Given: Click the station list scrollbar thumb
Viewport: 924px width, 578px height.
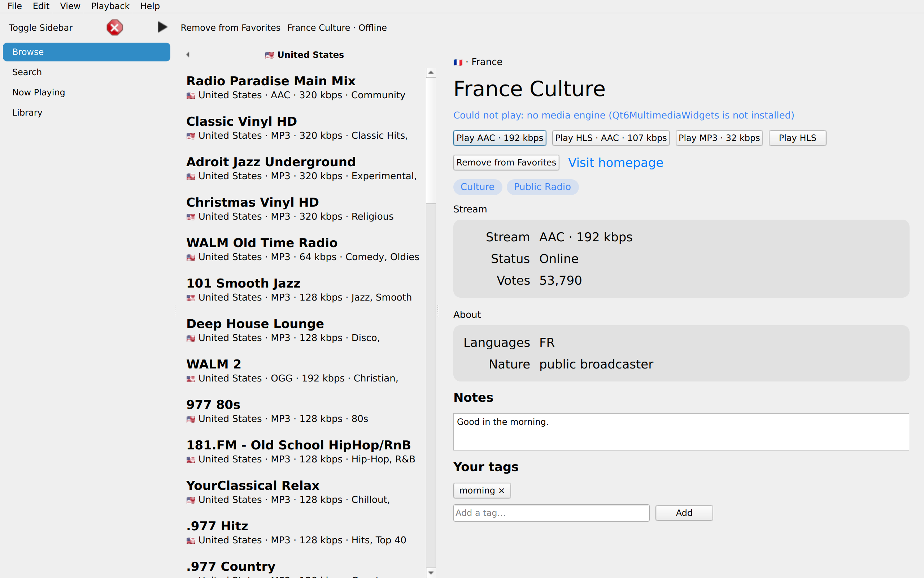Looking at the screenshot, I should coord(431,140).
